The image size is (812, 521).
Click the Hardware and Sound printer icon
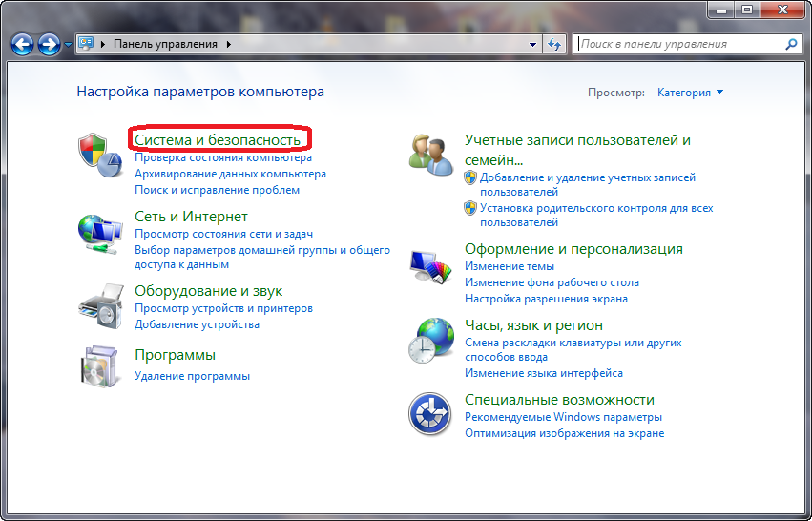[100, 304]
